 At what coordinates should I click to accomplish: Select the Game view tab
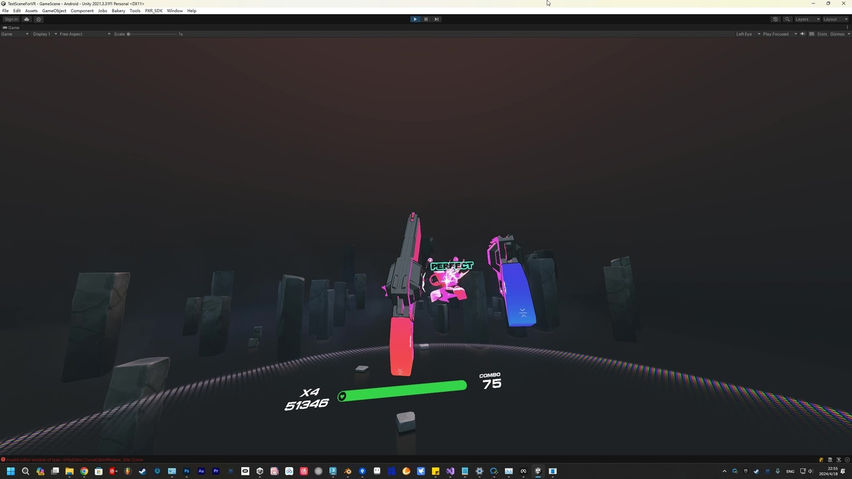[11, 27]
